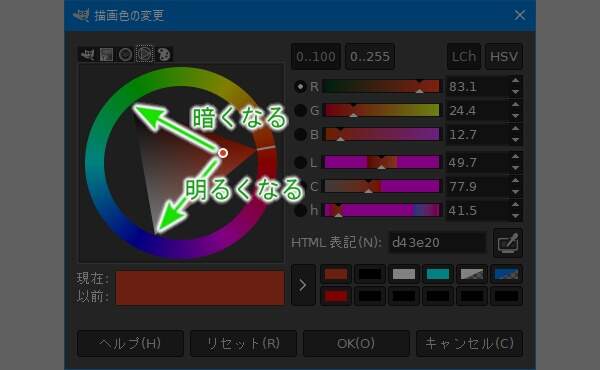This screenshot has width=600, height=370.
Task: Click the L value field showing 49.7
Action: coord(478,163)
